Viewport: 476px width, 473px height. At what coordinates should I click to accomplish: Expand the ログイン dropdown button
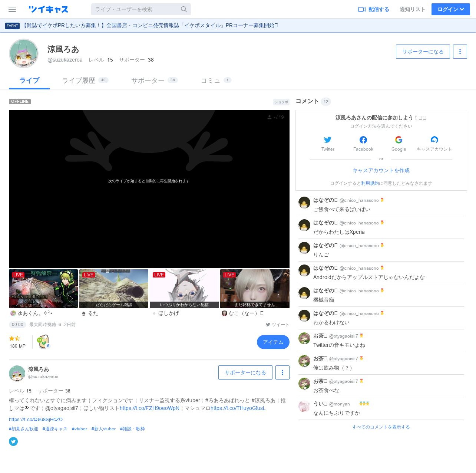pyautogui.click(x=451, y=9)
